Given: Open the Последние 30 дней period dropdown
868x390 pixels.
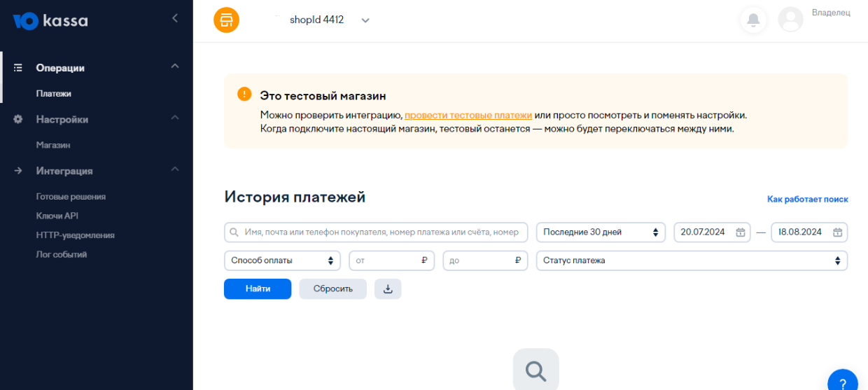Looking at the screenshot, I should coord(601,232).
